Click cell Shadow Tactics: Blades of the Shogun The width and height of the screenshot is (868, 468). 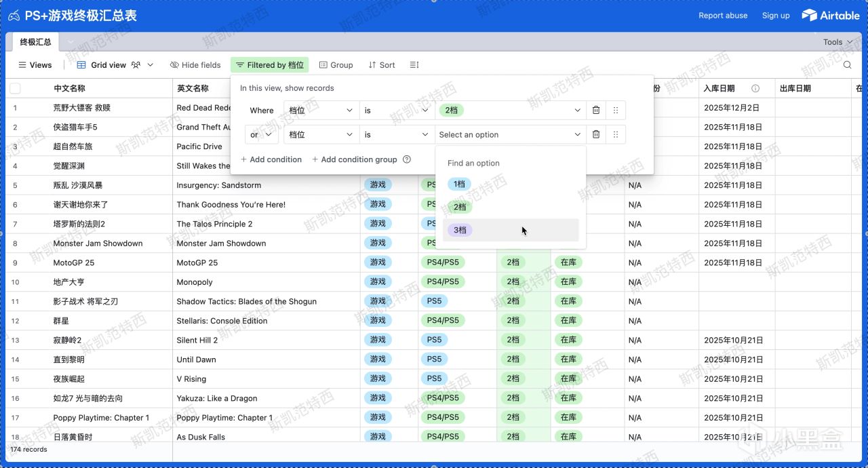(246, 301)
